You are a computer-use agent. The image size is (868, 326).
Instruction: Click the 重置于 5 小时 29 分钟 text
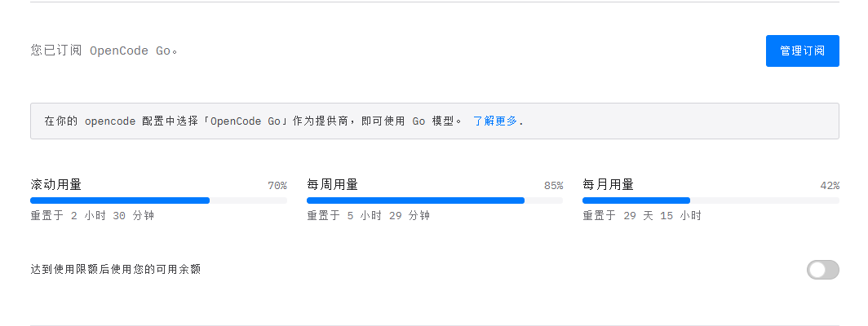point(368,215)
